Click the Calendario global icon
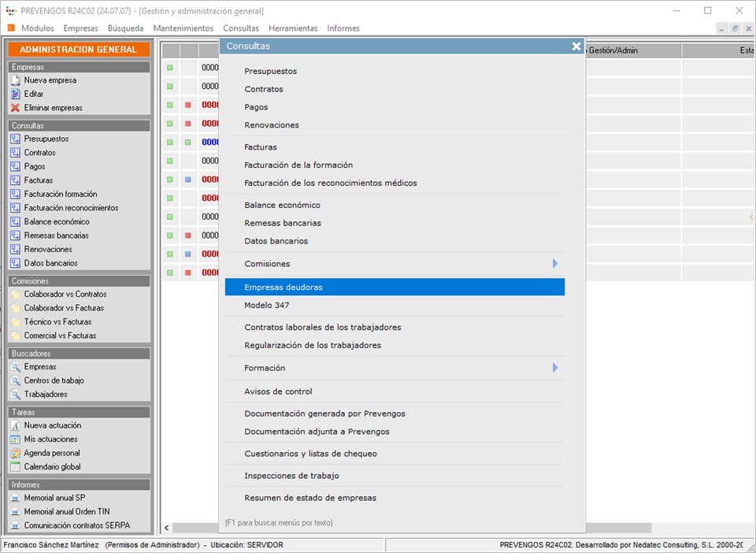 click(x=15, y=466)
